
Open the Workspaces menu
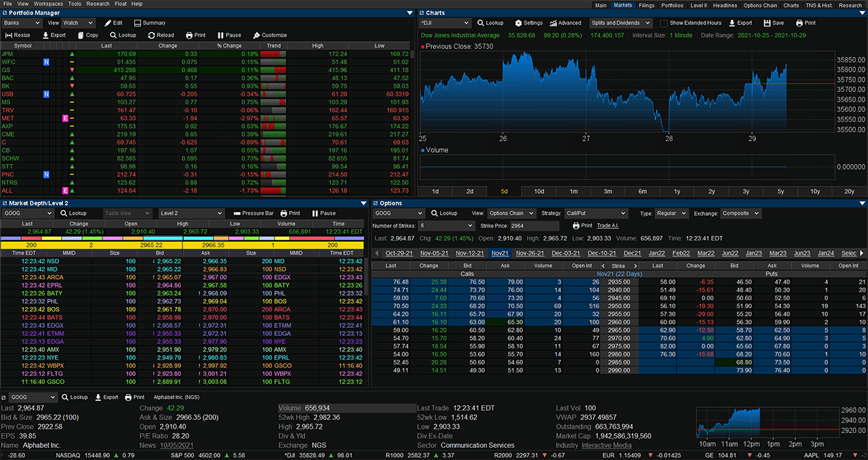48,4
